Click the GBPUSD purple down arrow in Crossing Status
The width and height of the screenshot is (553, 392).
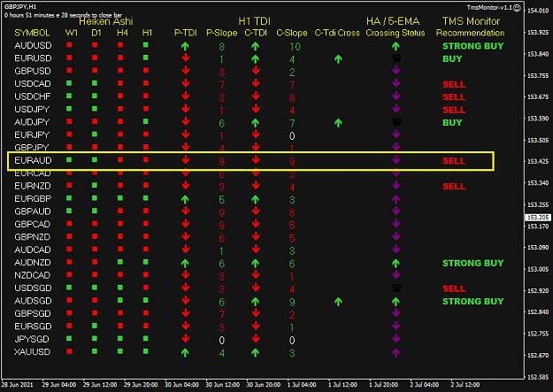click(396, 71)
